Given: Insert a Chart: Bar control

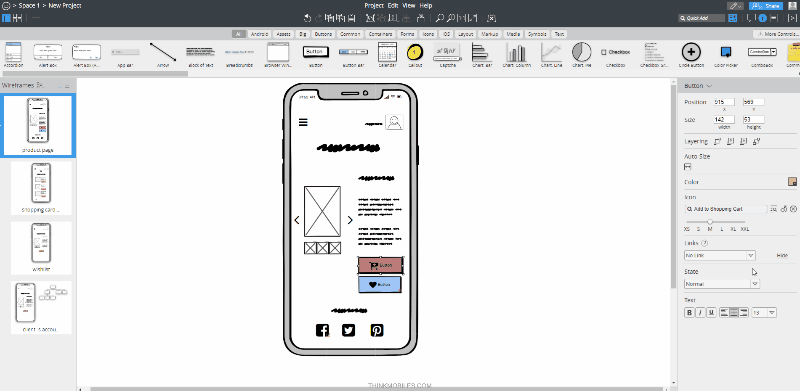Looking at the screenshot, I should point(482,55).
